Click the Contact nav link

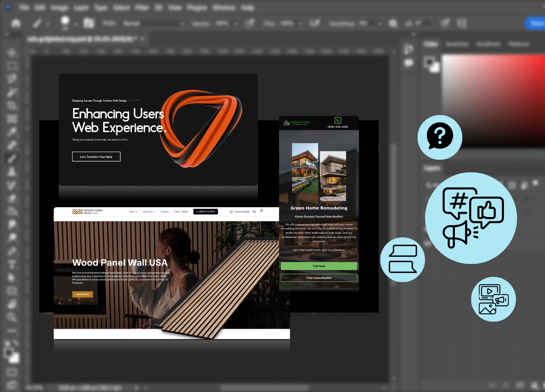click(x=165, y=212)
